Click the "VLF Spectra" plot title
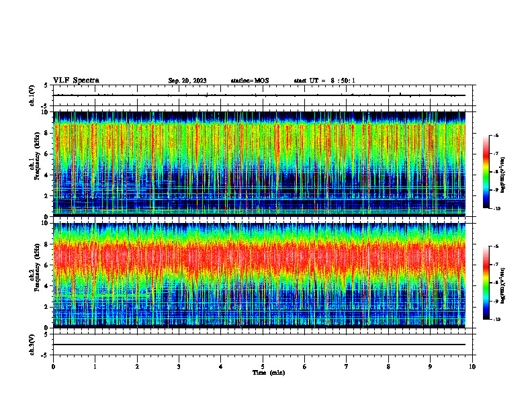The height and width of the screenshot is (411, 532). [x=76, y=81]
